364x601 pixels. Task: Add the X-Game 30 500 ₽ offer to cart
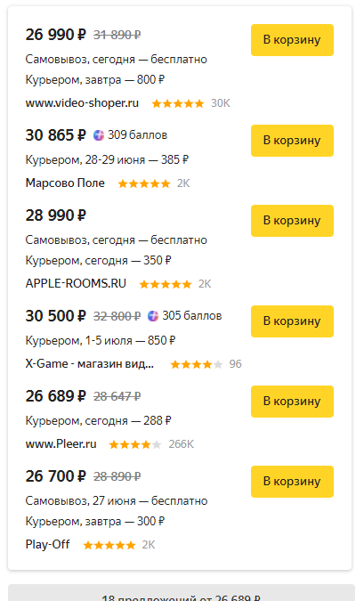(292, 321)
